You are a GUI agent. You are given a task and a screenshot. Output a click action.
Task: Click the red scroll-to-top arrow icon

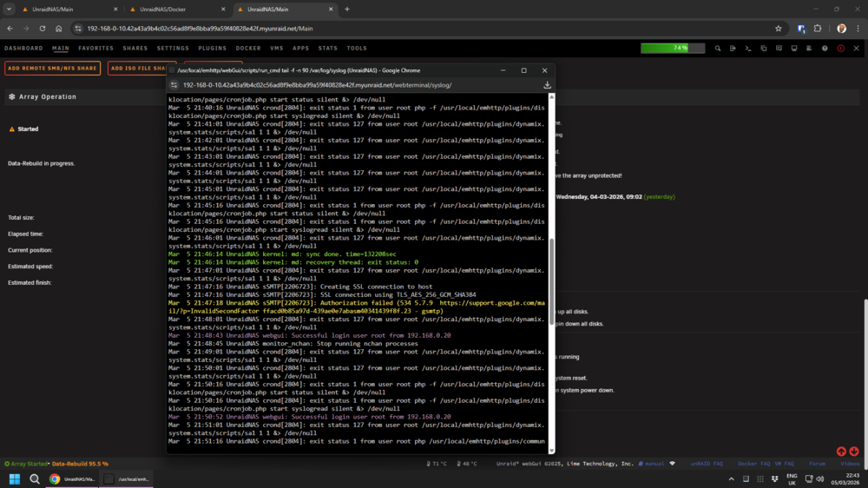tap(841, 452)
